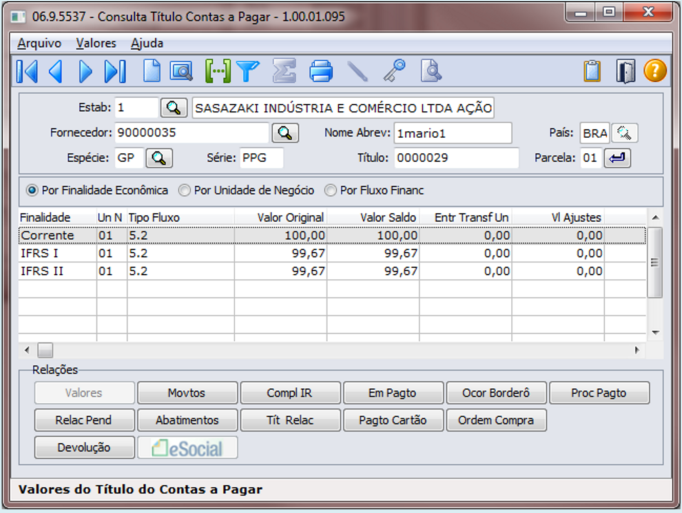
Task: Click the Finalidade column header
Action: point(57,218)
